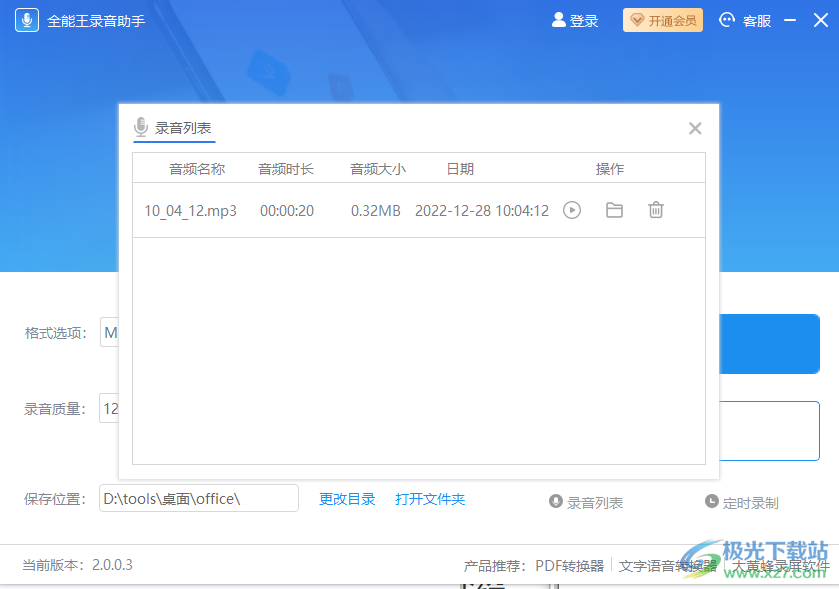
Task: Click the PDF转换器 product link
Action: 569,565
